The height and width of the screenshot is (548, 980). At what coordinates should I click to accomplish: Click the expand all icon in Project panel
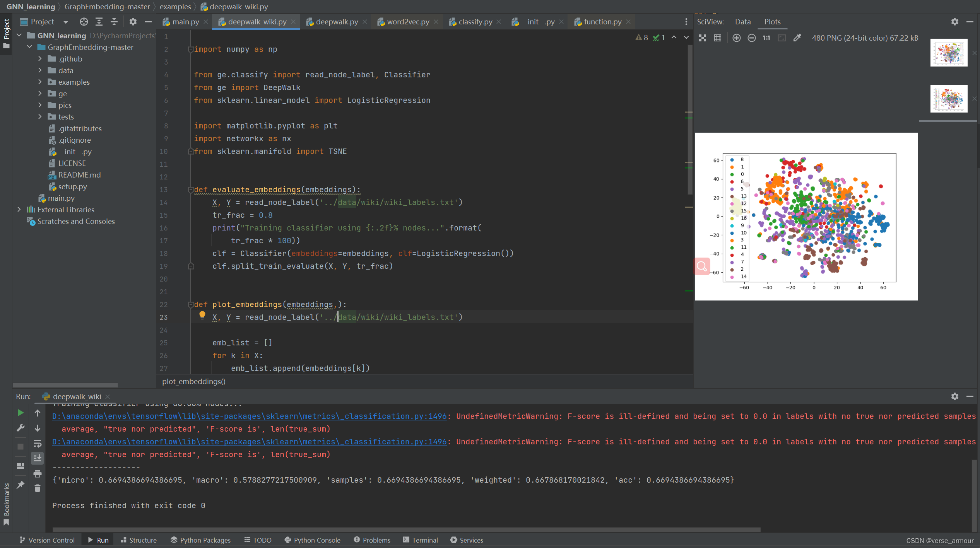99,22
